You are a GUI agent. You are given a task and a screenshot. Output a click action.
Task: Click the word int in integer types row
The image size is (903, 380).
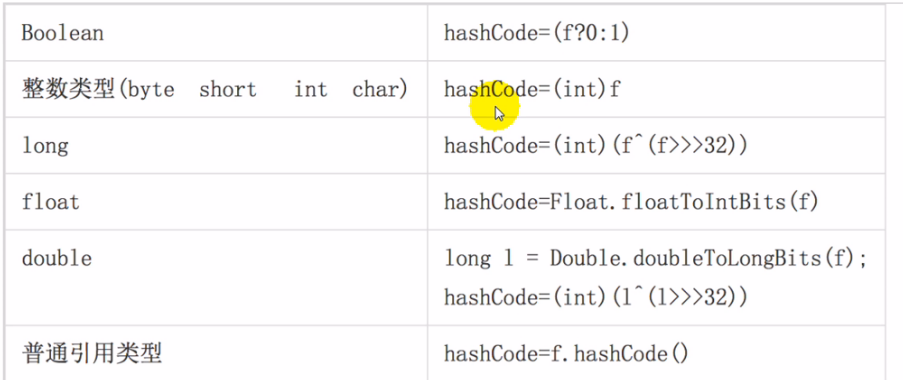(311, 90)
